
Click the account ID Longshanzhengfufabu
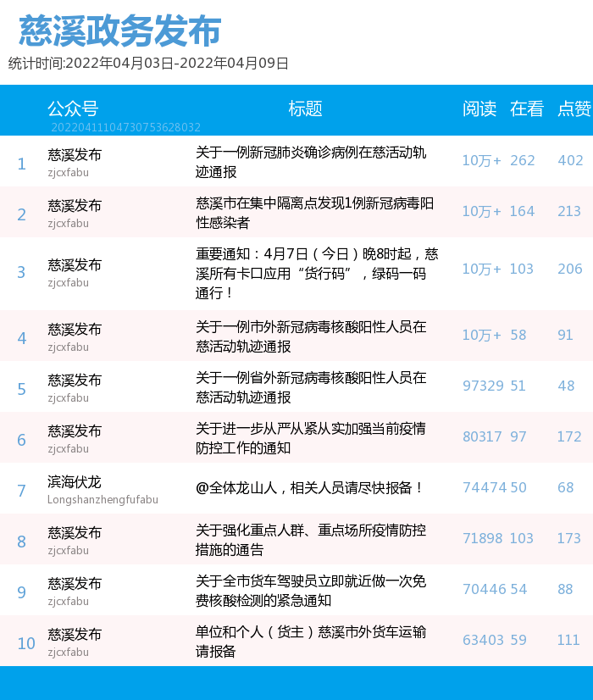103,499
